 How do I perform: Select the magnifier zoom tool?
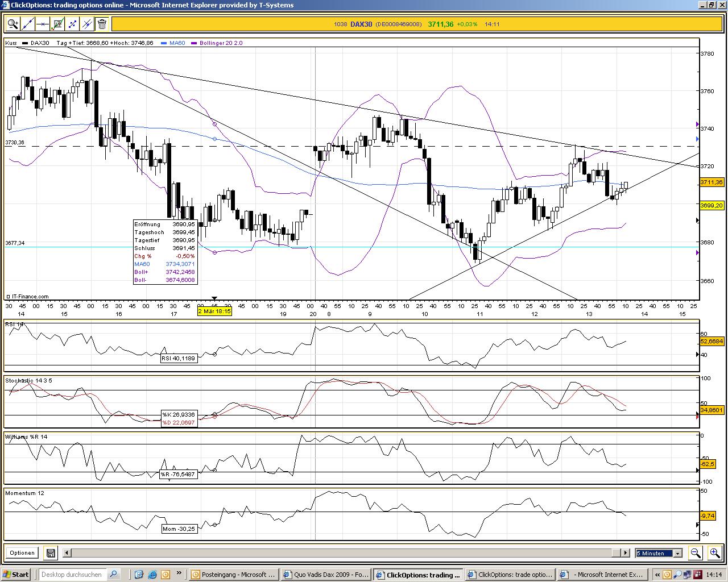(x=13, y=24)
